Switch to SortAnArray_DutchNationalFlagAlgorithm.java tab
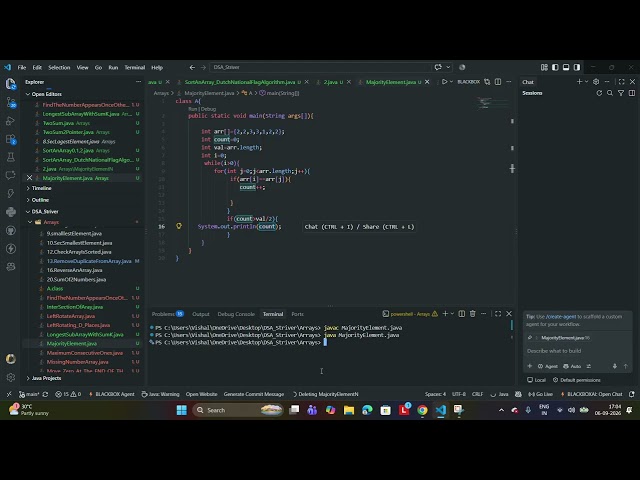Image resolution: width=640 pixels, height=480 pixels. (240, 82)
